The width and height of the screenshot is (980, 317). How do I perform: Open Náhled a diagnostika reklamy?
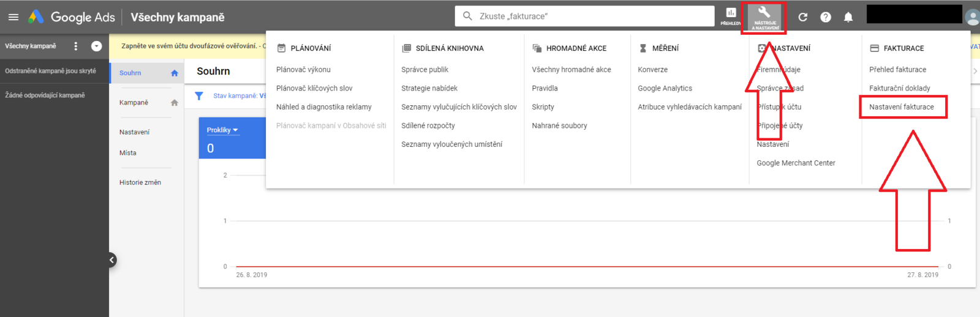[x=323, y=107]
